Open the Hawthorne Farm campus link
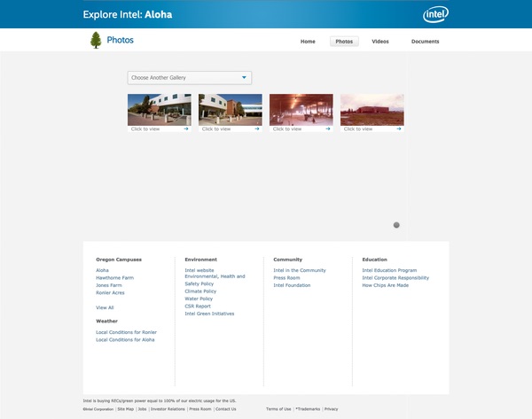 click(x=115, y=277)
